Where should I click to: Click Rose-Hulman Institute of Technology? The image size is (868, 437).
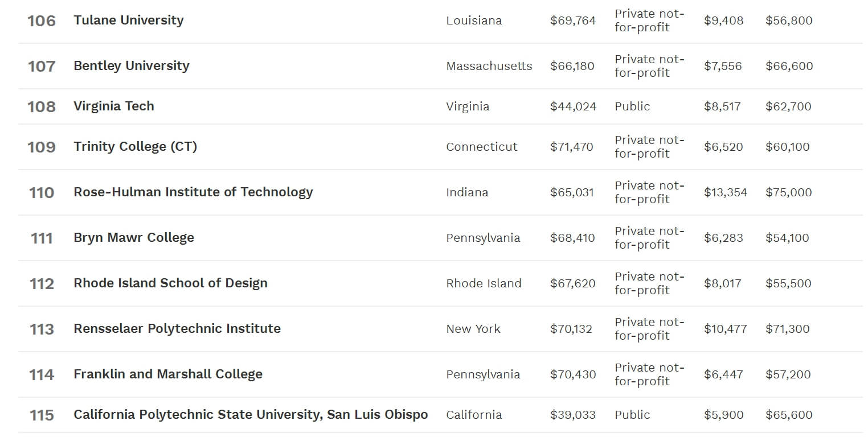point(193,192)
